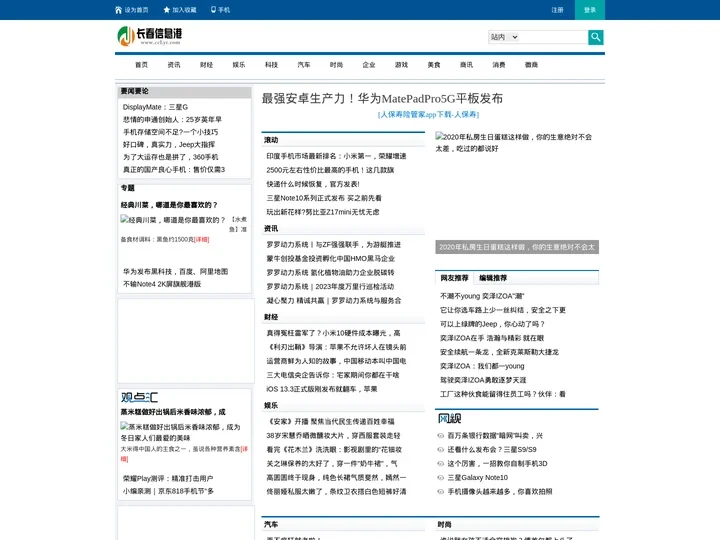Click the 登录 login button
720x540 pixels.
coord(590,10)
